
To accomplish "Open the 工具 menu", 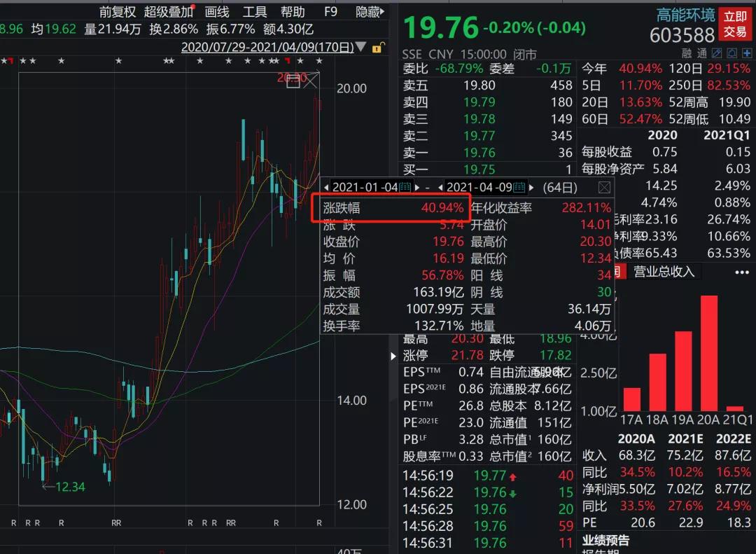I will (255, 11).
